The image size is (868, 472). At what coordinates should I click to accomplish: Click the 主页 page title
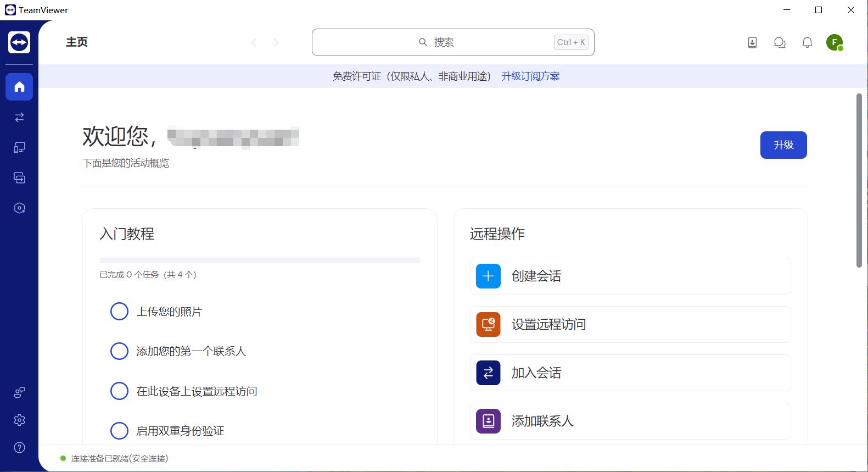(x=77, y=42)
